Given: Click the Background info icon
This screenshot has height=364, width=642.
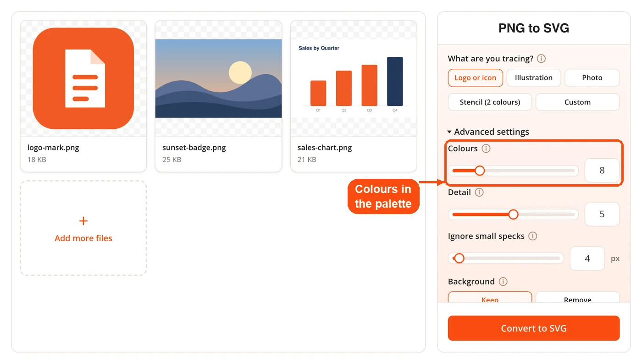Looking at the screenshot, I should (503, 281).
